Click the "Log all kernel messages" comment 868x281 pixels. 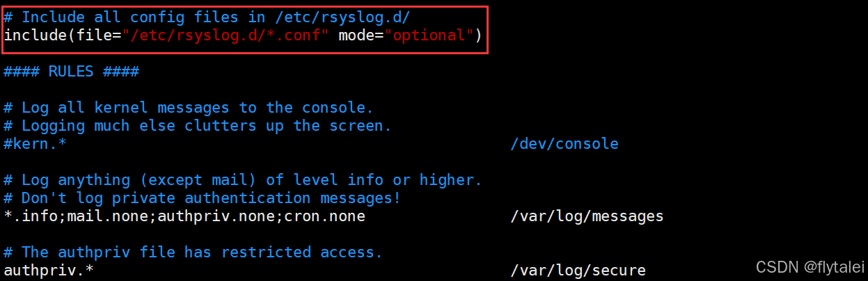(x=189, y=107)
